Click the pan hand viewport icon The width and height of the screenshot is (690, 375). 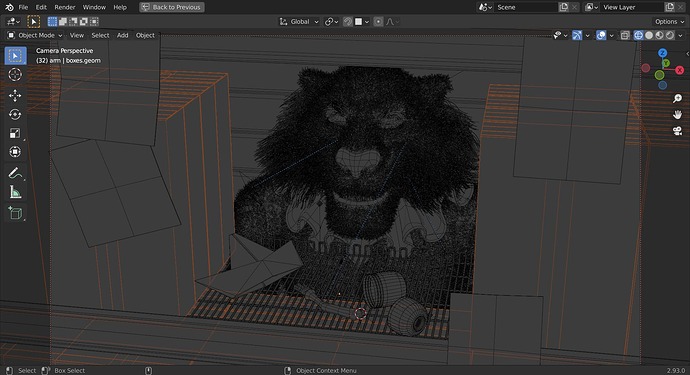click(x=677, y=114)
